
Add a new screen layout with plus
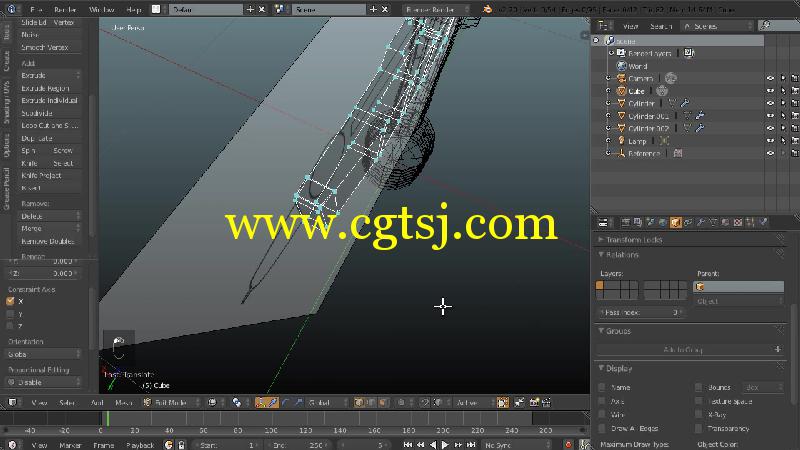250,9
